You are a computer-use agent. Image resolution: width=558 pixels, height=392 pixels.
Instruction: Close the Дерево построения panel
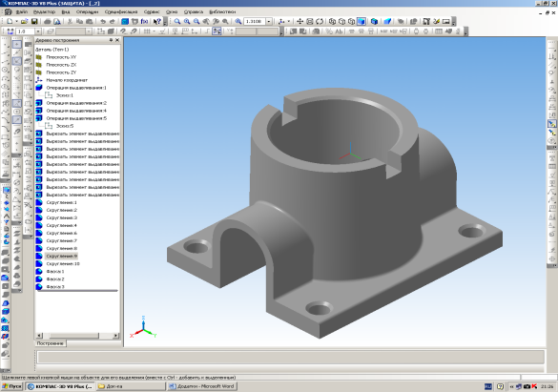click(x=117, y=40)
